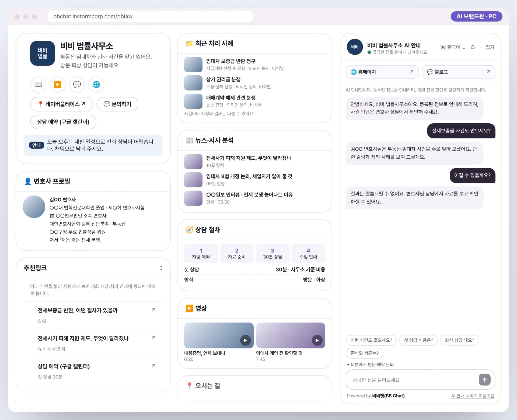Click the 비비 avatar in chat header
517x420 pixels.
coord(355,47)
